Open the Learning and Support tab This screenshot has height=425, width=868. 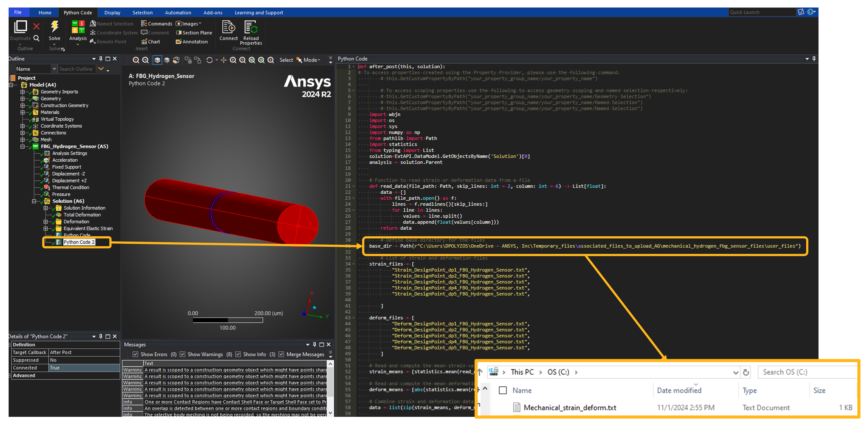click(258, 12)
